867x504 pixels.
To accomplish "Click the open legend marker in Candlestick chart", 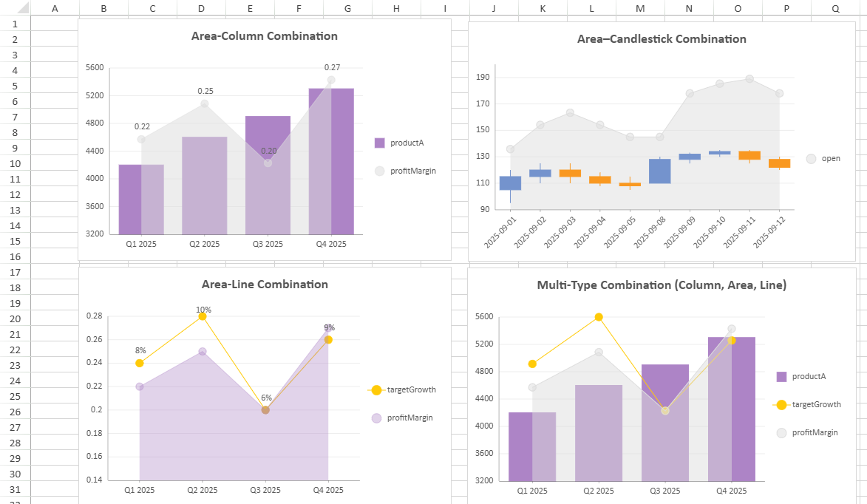I will 811,158.
